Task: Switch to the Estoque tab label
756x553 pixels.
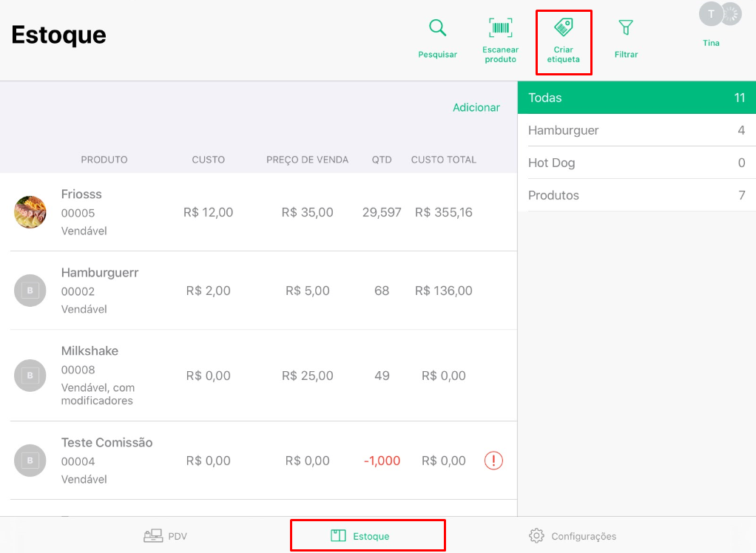Action: [371, 536]
